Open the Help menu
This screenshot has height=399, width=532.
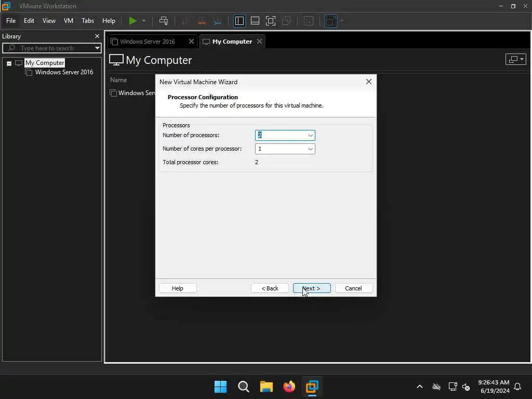pos(109,21)
